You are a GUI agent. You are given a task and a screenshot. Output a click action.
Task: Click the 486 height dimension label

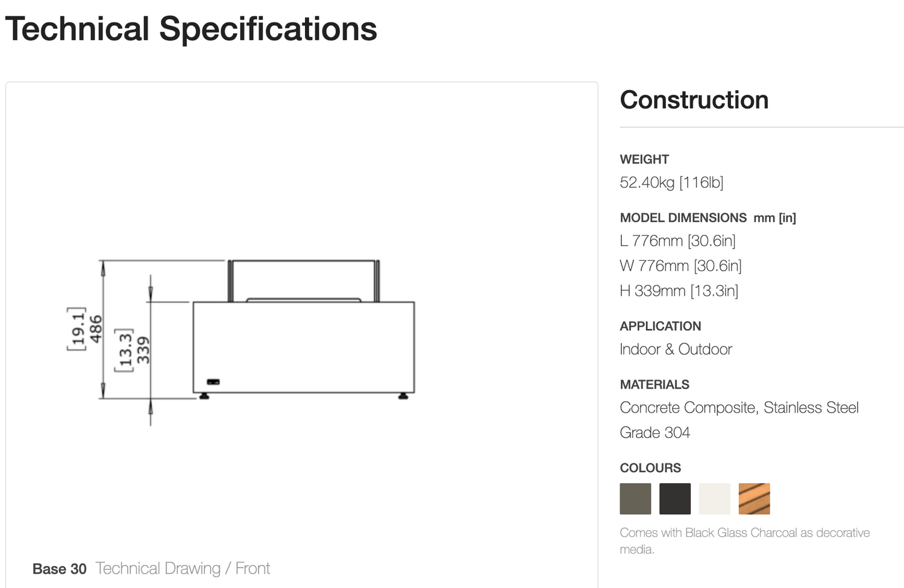(96, 330)
